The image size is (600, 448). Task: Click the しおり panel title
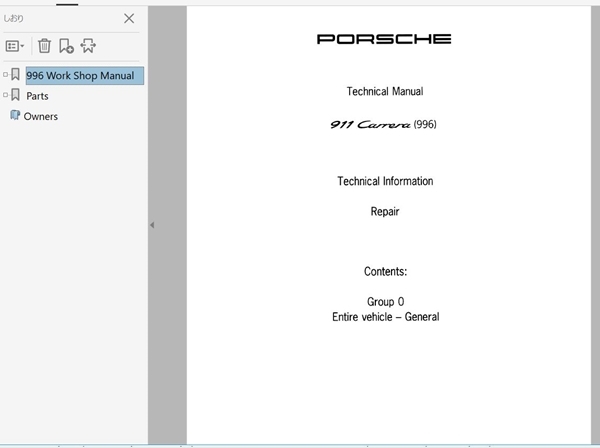pyautogui.click(x=13, y=18)
